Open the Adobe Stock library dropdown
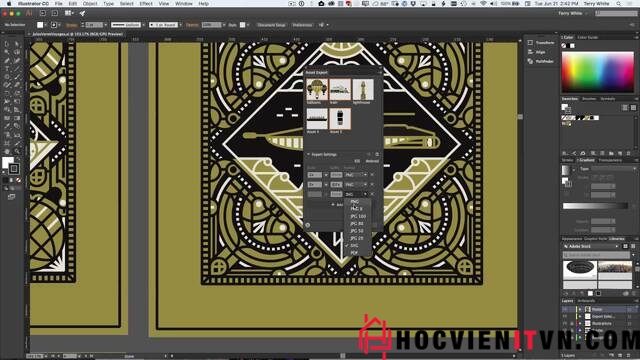This screenshot has width=640, height=360. click(591, 247)
